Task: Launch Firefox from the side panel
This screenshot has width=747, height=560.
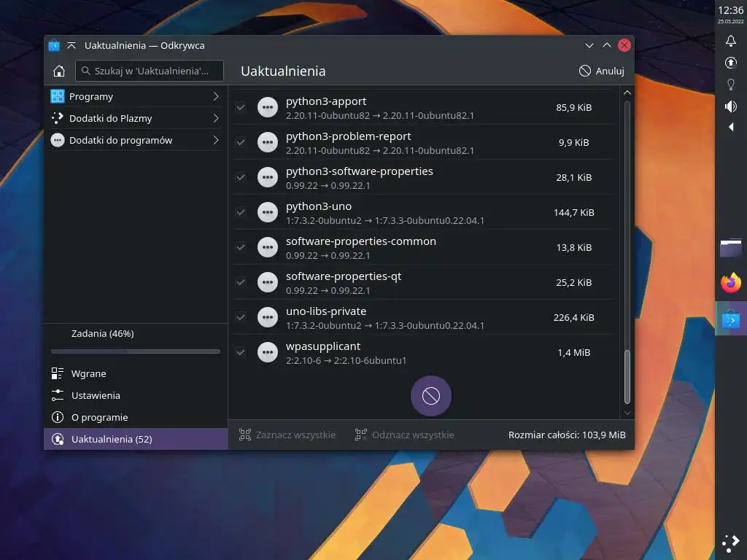Action: point(731,283)
